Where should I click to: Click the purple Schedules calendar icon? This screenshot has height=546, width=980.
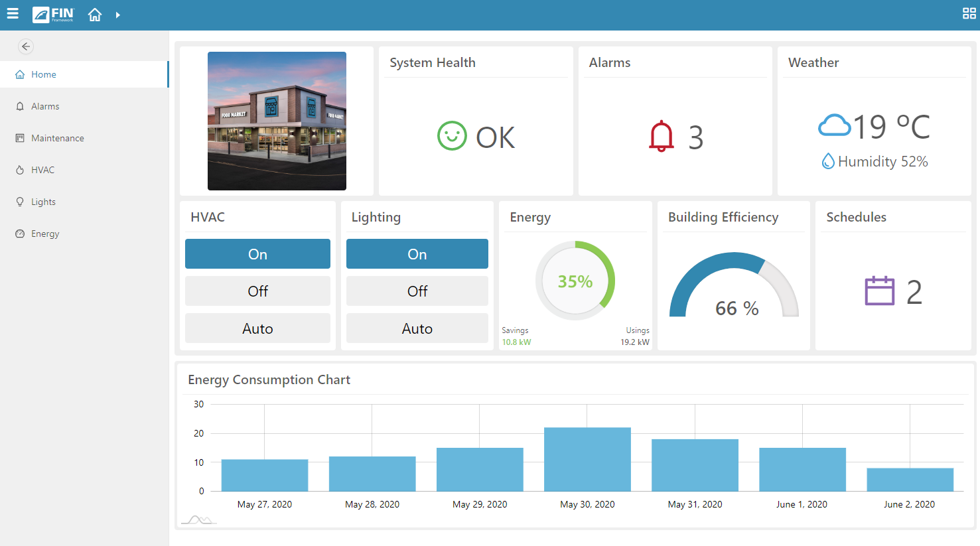880,291
